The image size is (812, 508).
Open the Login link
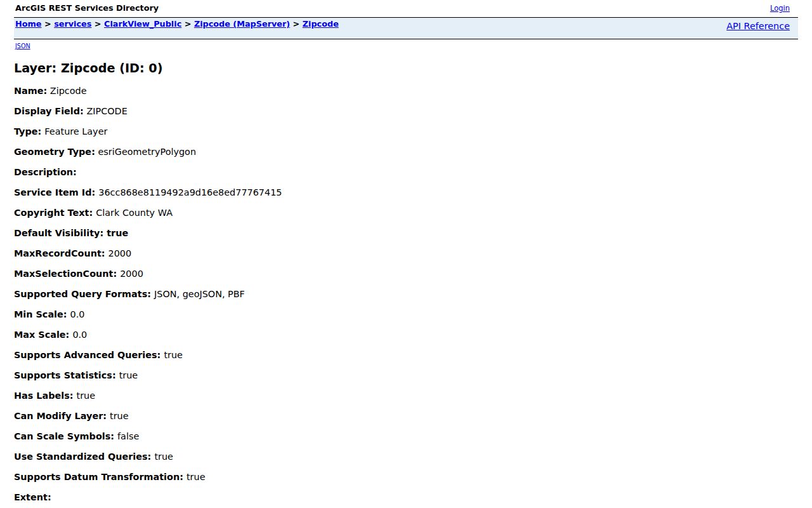[780, 8]
